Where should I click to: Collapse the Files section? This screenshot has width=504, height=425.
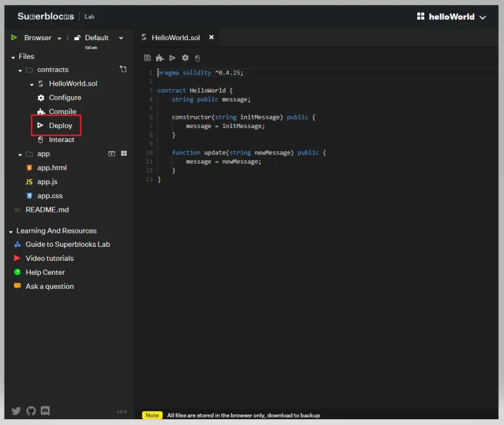[x=13, y=58]
